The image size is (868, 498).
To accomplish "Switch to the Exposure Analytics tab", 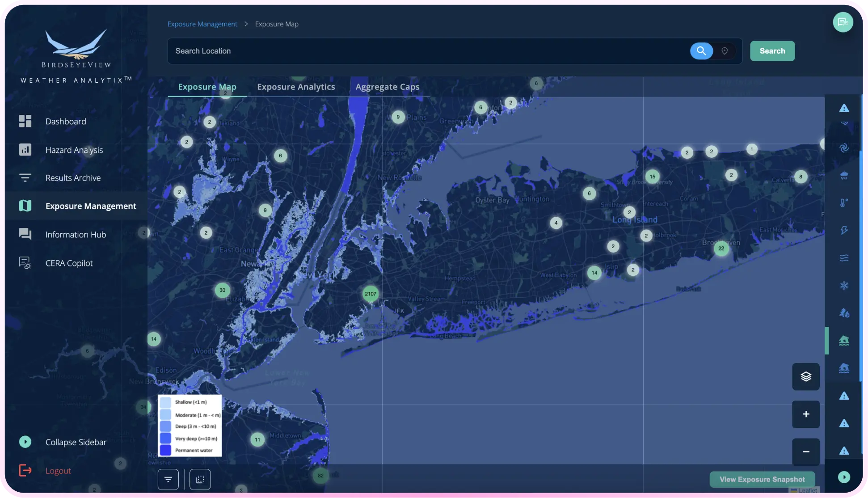I will point(296,87).
